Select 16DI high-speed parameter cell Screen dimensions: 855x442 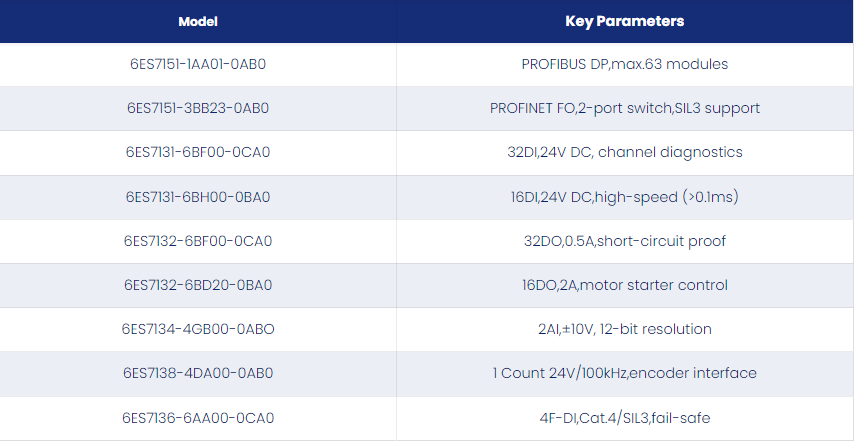[x=625, y=197]
